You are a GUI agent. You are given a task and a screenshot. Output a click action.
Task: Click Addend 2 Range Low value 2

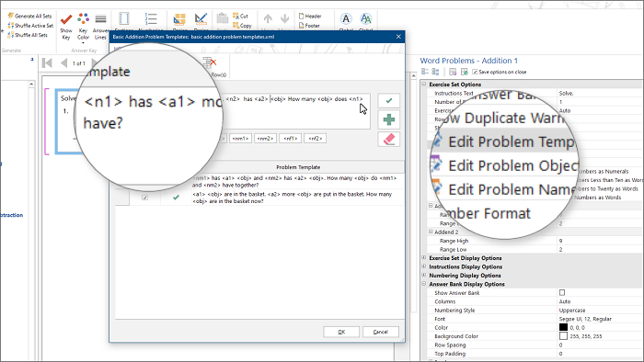pyautogui.click(x=560, y=249)
